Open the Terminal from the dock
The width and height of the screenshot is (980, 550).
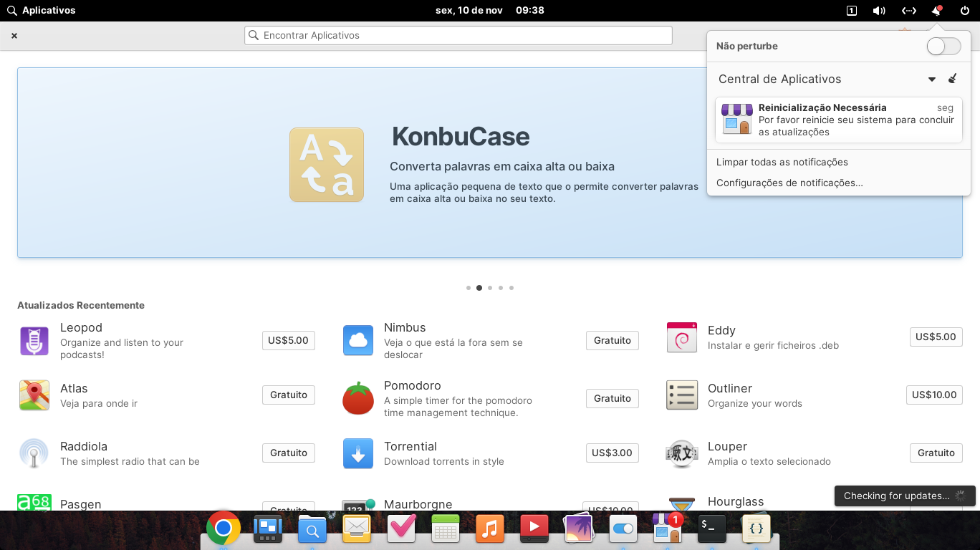(x=711, y=529)
